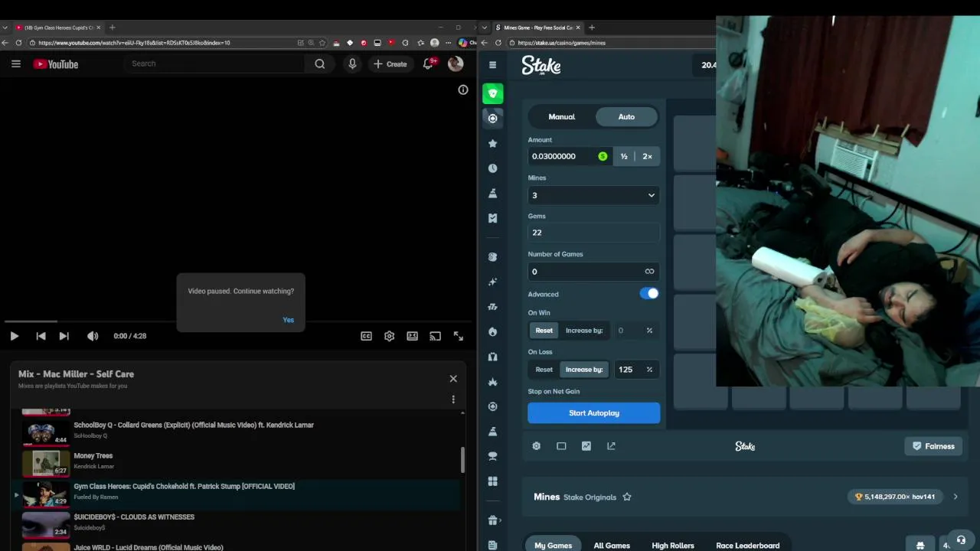This screenshot has height=551, width=980.
Task: Open the Fairness panel
Action: [933, 446]
